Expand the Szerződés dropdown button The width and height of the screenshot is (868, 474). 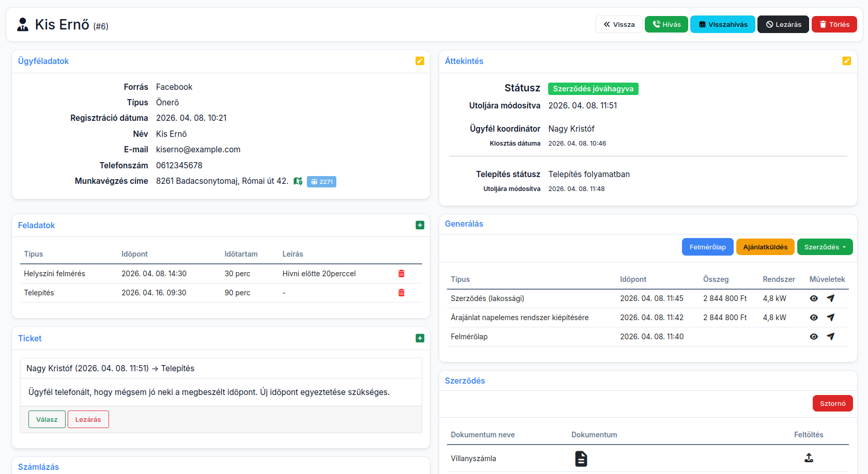(825, 247)
